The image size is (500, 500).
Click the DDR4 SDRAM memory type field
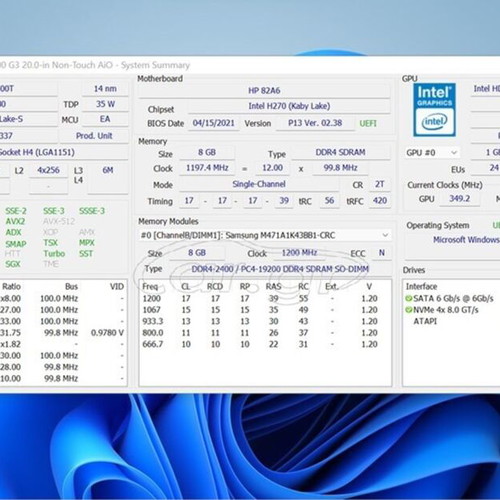pos(340,152)
